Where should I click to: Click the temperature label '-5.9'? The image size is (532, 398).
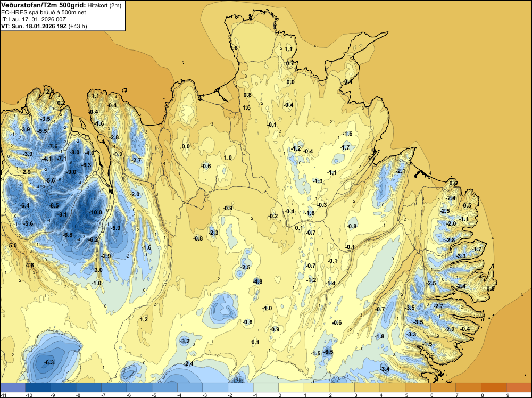tap(115, 228)
